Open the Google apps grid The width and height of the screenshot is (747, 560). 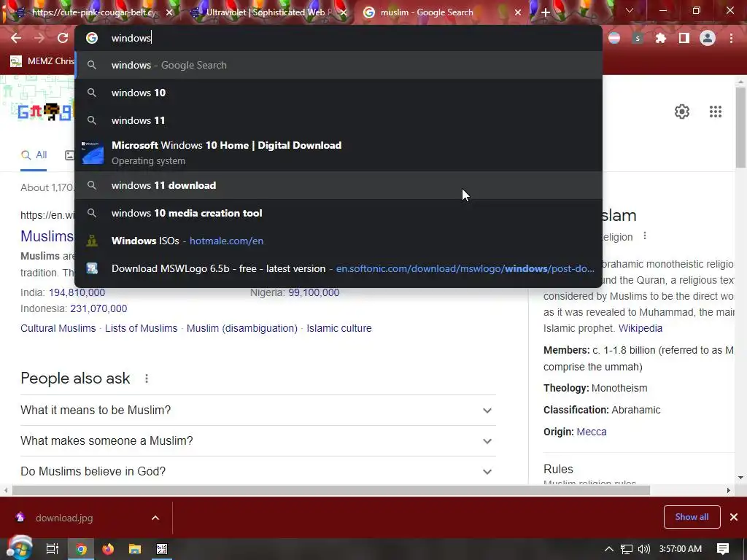[x=715, y=112]
